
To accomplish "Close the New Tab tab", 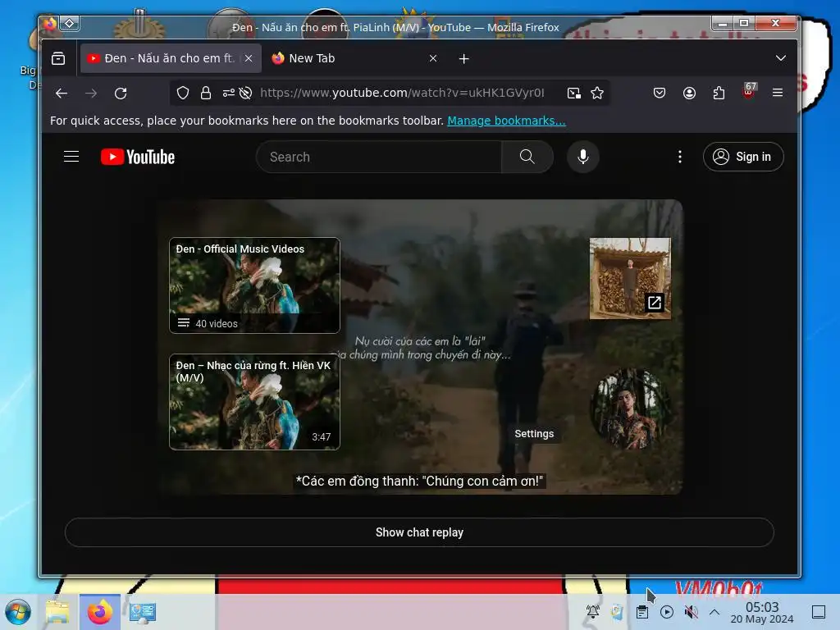I will coord(433,58).
